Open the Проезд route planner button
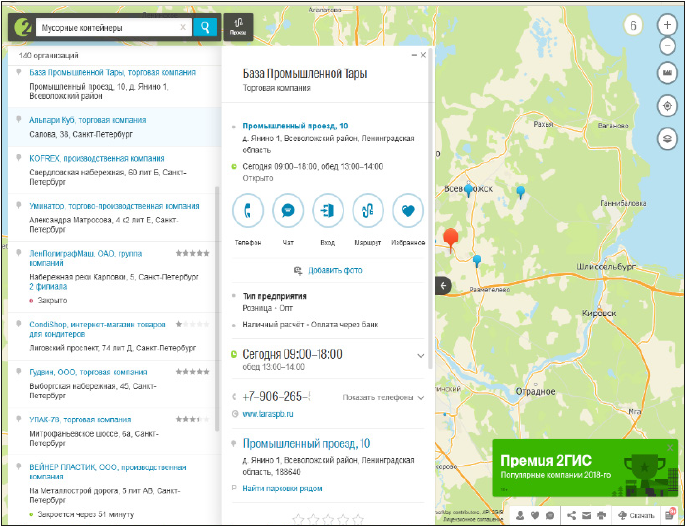The image size is (688, 527). (x=238, y=27)
